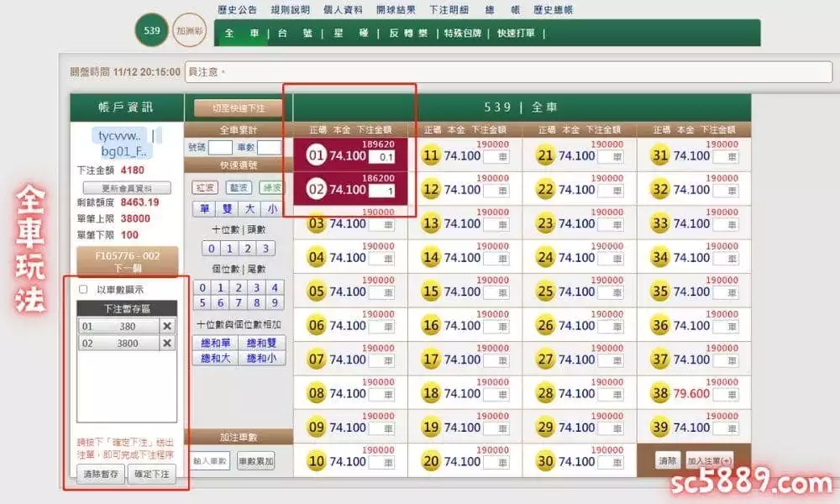Toggle the 總和單 sum filter
The image size is (840, 504).
(x=215, y=343)
